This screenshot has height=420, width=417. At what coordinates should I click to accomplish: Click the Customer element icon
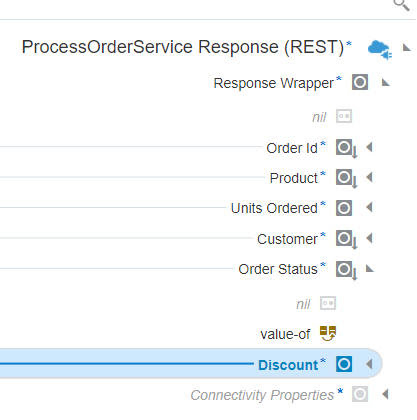tap(346, 239)
